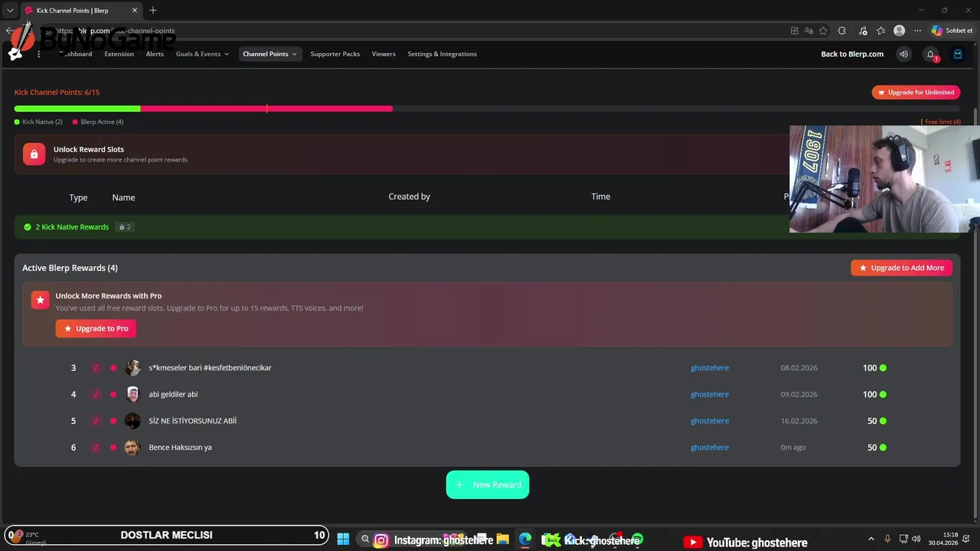Open File Explorer from taskbar

coord(502,540)
